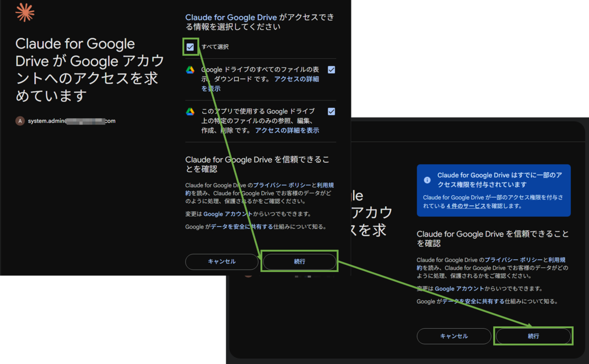Click 続行 button in left dialog
The image size is (589, 364).
pos(300,262)
